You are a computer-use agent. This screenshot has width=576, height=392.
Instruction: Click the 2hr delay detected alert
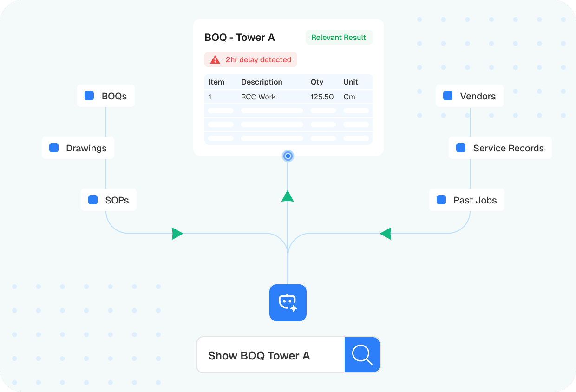(x=251, y=59)
